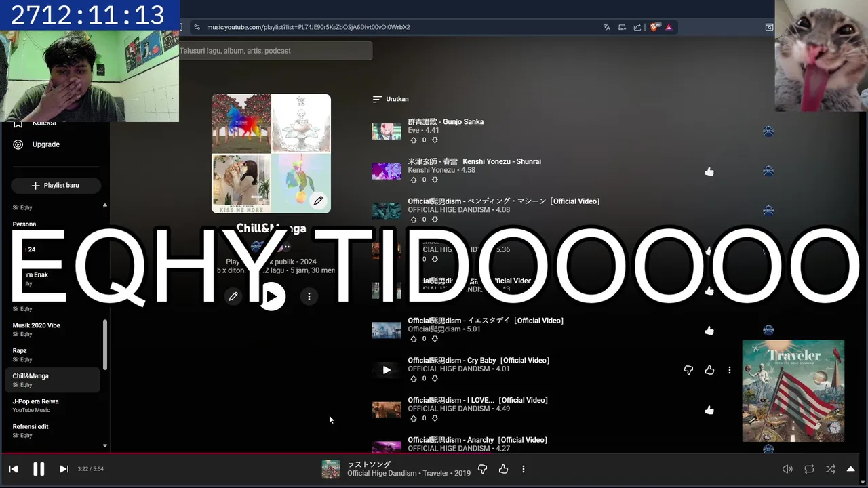Edit playlist with pencil button beside play

coord(233,296)
